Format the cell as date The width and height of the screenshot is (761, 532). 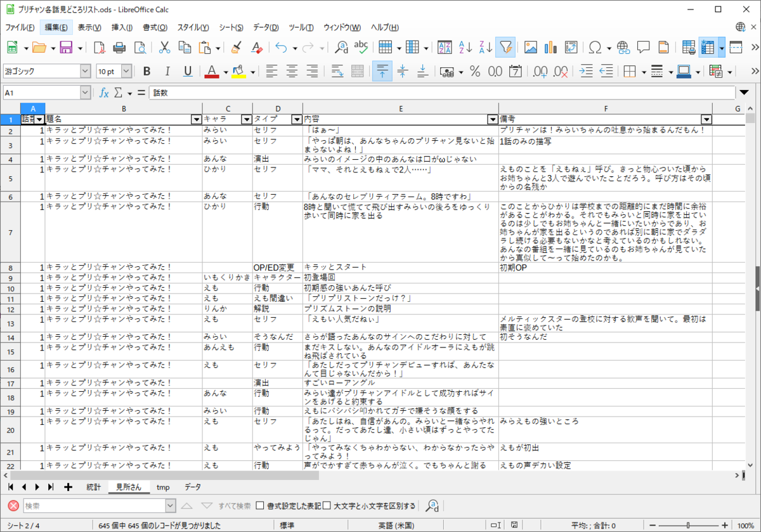pos(515,71)
